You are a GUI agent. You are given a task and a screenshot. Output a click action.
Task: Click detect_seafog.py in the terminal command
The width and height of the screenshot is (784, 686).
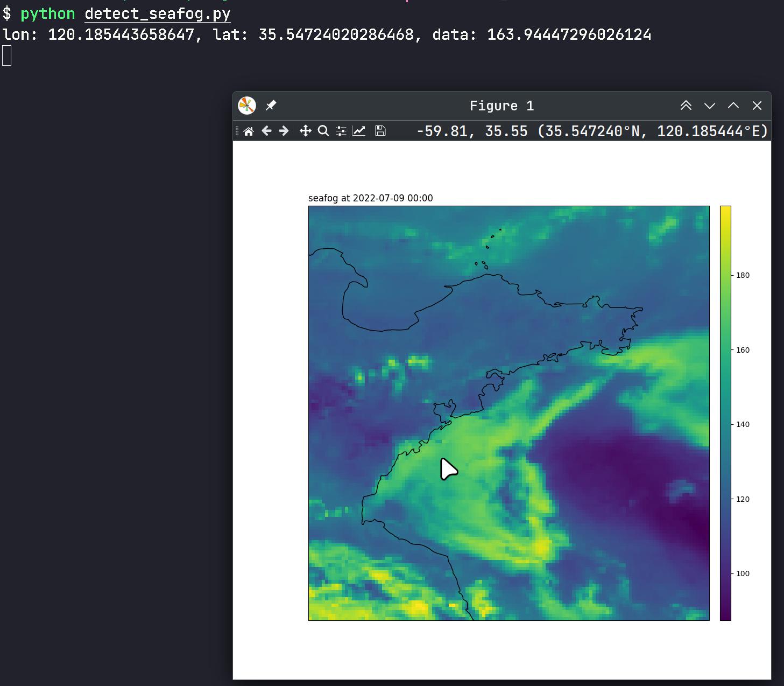point(158,14)
